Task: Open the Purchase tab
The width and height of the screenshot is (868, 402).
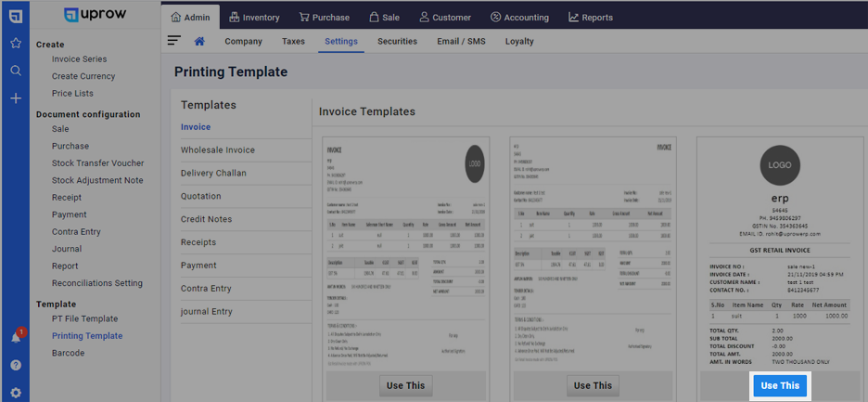Action: click(x=325, y=18)
